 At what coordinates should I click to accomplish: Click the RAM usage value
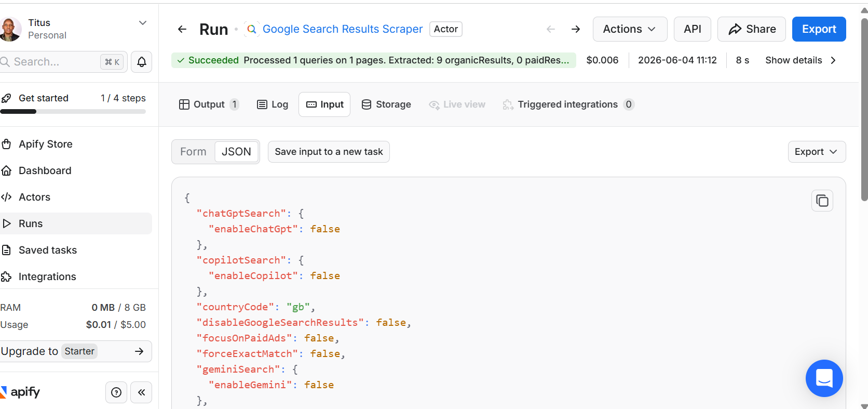pos(118,308)
